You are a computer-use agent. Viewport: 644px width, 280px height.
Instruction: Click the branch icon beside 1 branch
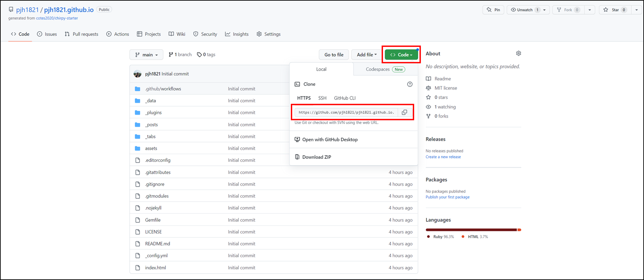pos(171,55)
